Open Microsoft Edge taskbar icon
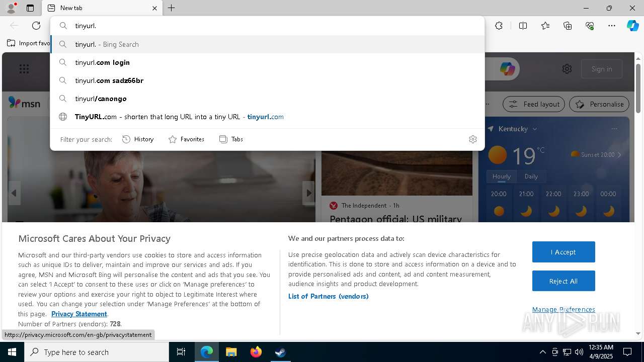The image size is (644, 362). coord(207,352)
